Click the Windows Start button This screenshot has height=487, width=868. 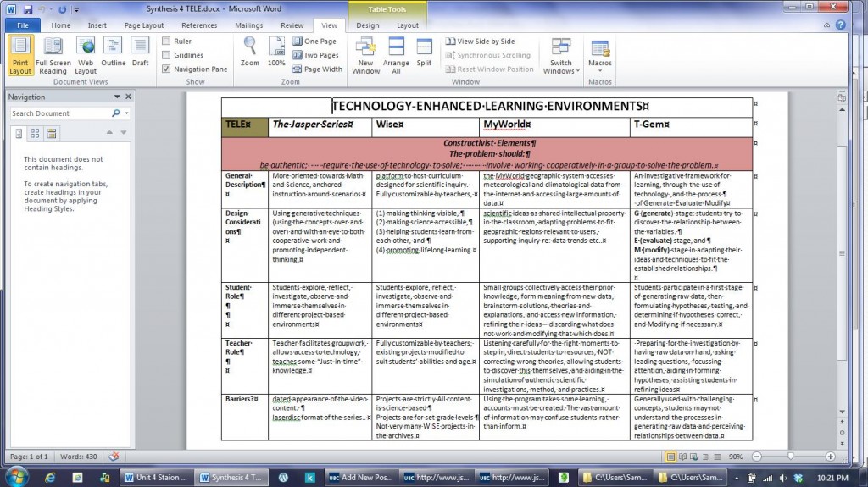click(x=16, y=477)
